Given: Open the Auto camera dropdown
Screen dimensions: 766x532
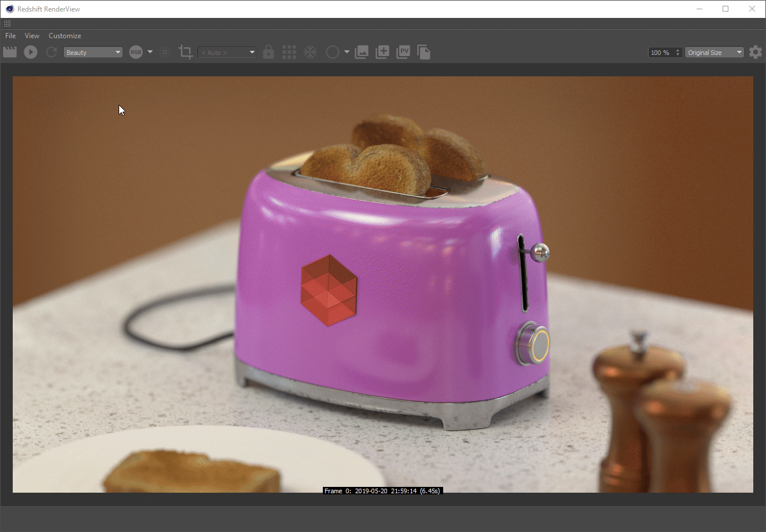Looking at the screenshot, I should [x=227, y=52].
